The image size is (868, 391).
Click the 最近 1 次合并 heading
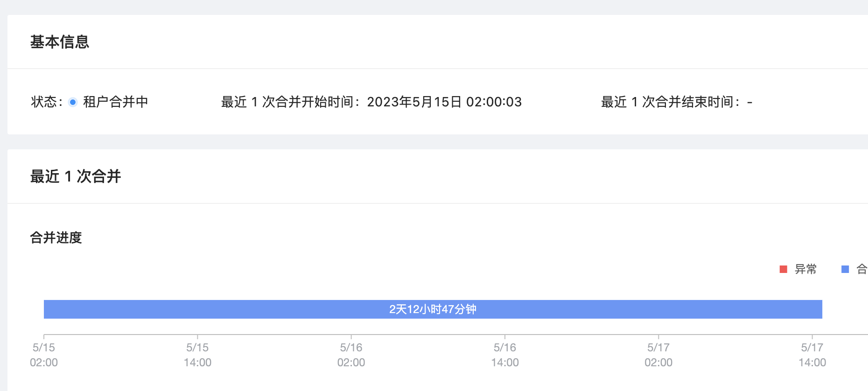point(76,176)
